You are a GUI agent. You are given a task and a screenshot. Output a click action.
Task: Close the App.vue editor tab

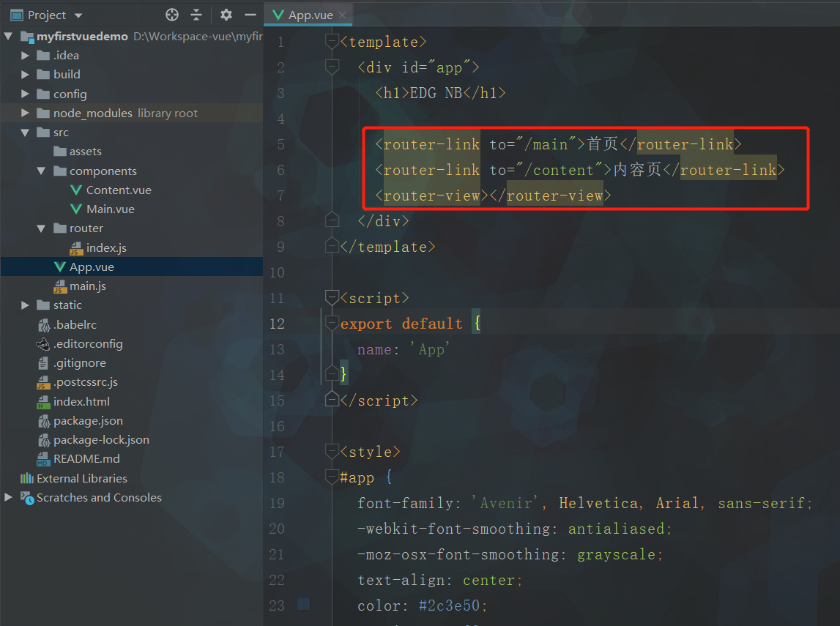click(342, 15)
